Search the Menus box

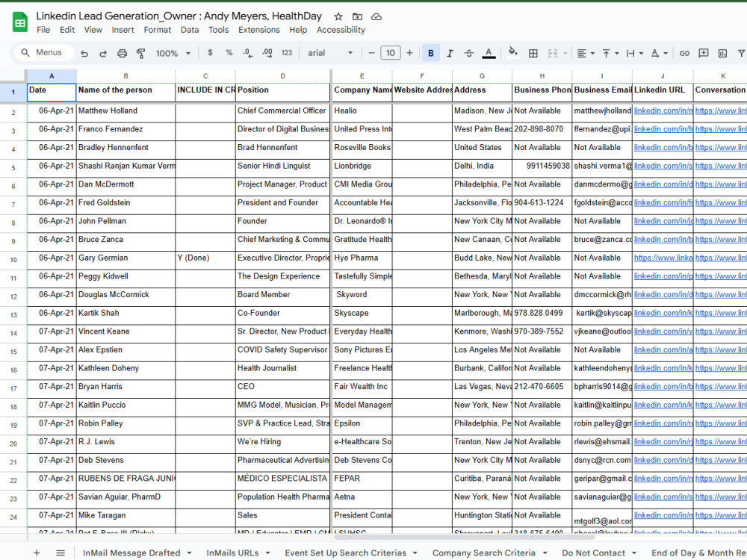tap(44, 52)
